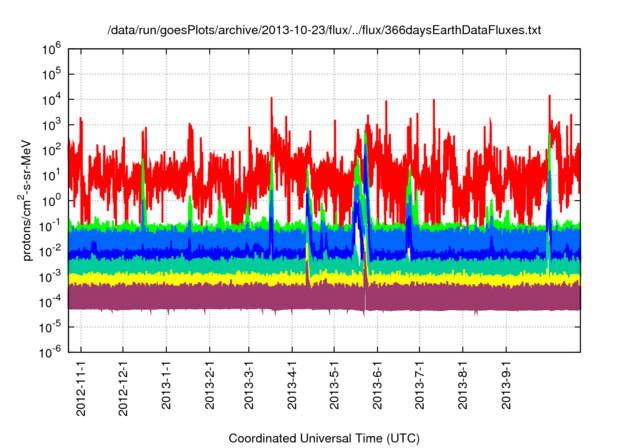This screenshot has width=640, height=448.
Task: Click the 10^2 y-axis tick label
Action: 51,150
